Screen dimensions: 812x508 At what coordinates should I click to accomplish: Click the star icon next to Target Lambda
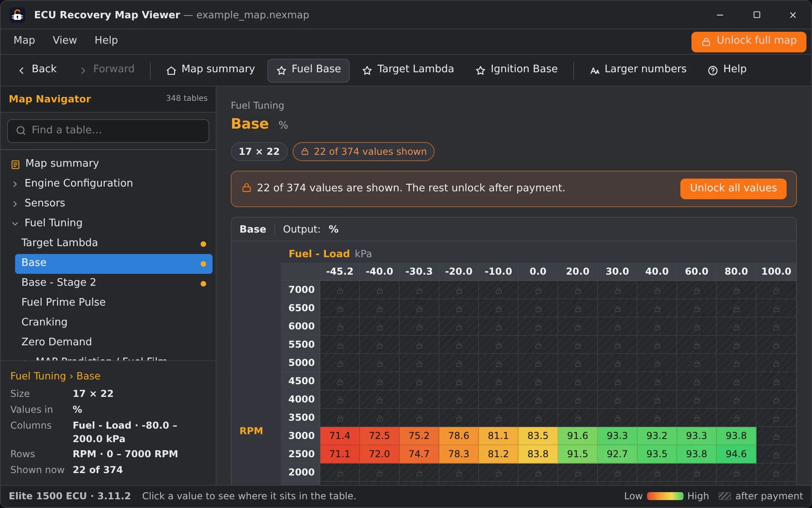point(367,71)
